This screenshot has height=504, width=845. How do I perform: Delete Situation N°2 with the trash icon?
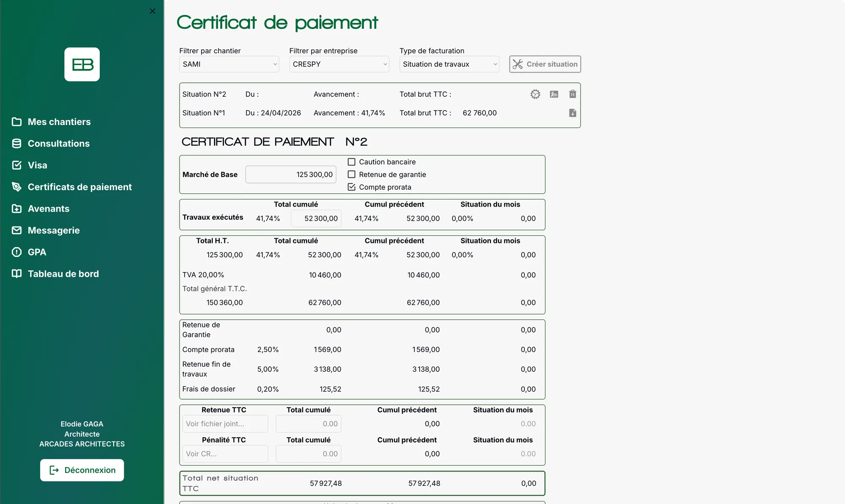click(572, 94)
